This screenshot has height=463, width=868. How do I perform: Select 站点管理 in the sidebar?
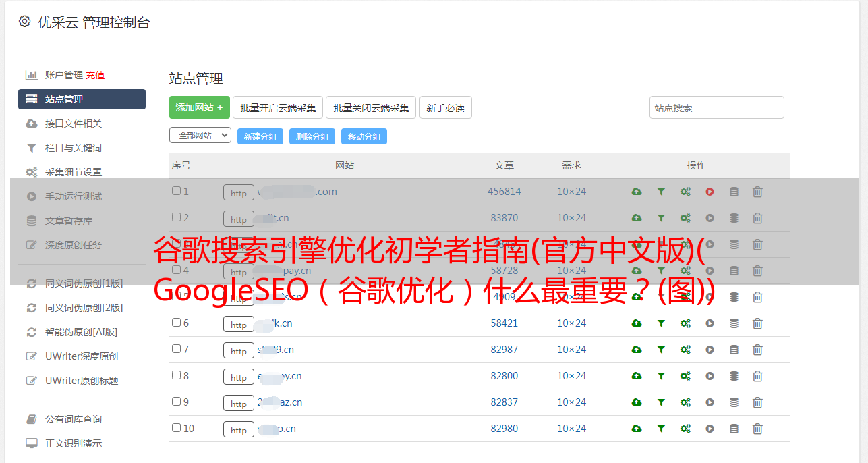coord(82,99)
